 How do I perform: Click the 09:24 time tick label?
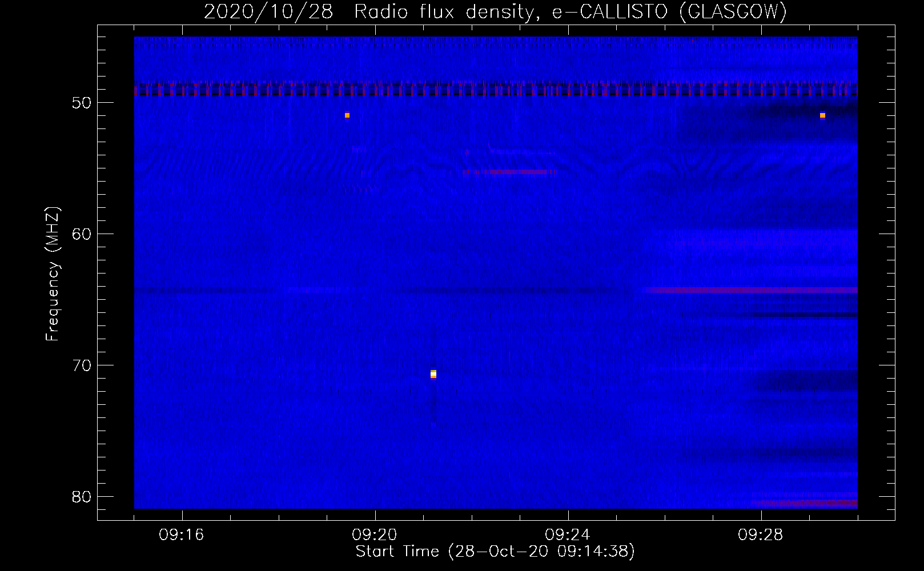pyautogui.click(x=568, y=535)
